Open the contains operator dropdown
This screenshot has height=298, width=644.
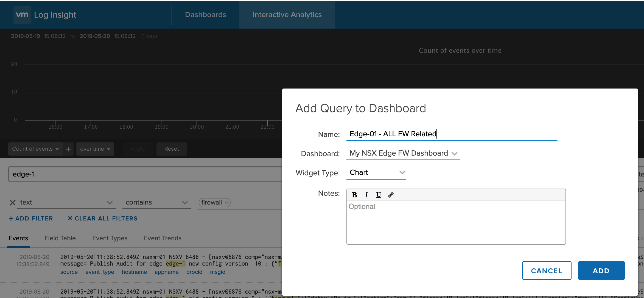156,203
